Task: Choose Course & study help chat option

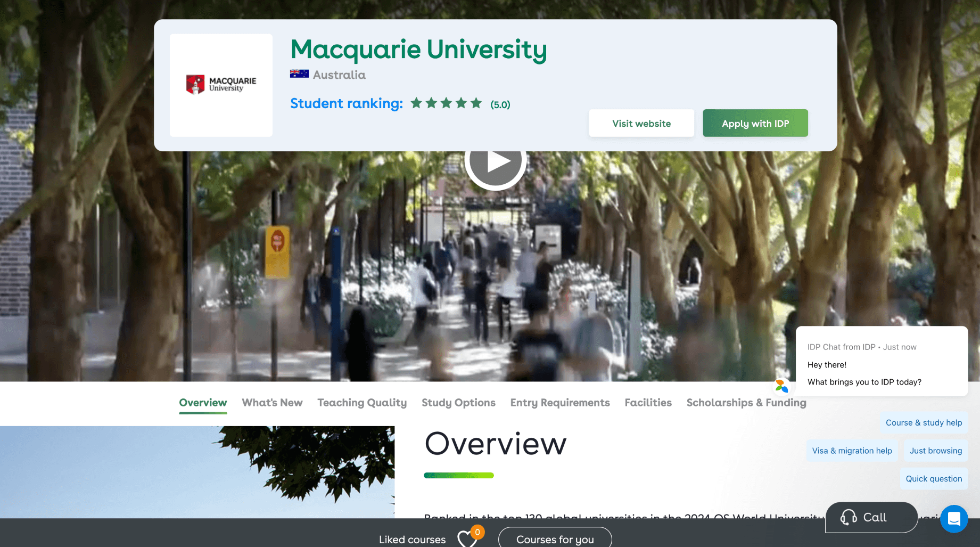Action: [x=924, y=422]
